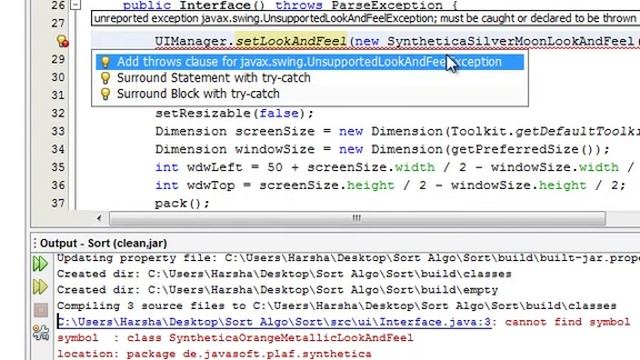Open the Interface.java:3 error link
The image size is (640, 360).
coord(274,322)
